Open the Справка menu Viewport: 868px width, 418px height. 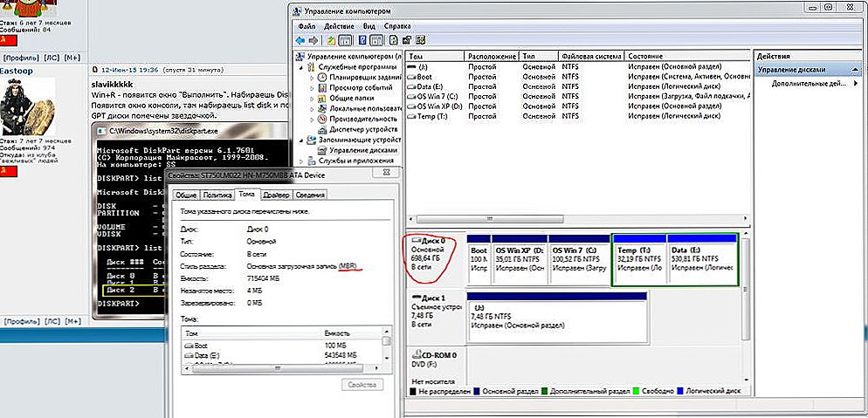tap(397, 26)
